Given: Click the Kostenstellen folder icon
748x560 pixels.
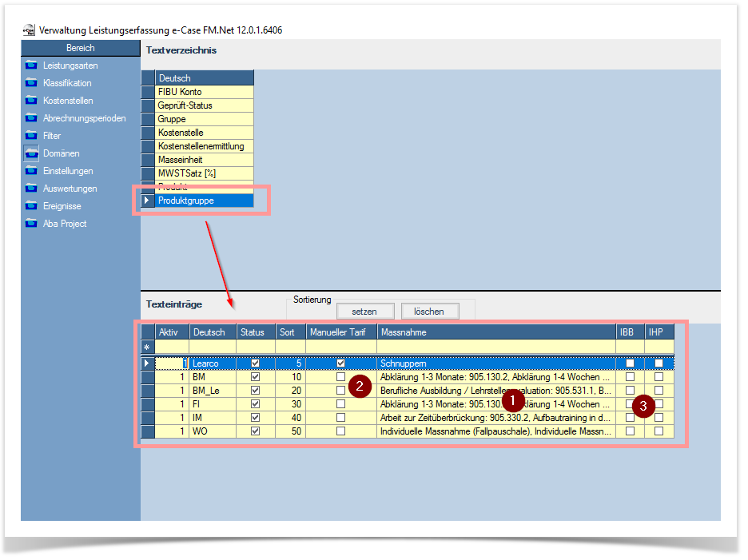Looking at the screenshot, I should click(x=31, y=100).
